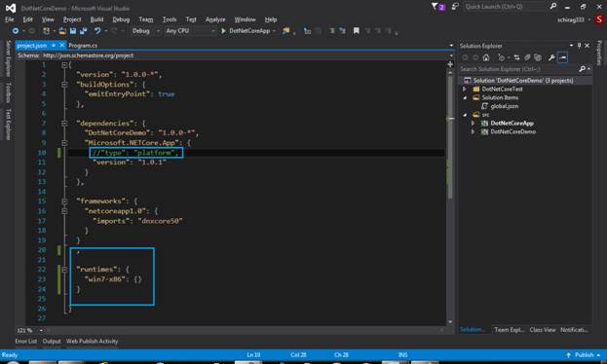Toggle Preview Selected Items in Solution Explorer
Viewport: 607px width, 364px height.
[563, 57]
